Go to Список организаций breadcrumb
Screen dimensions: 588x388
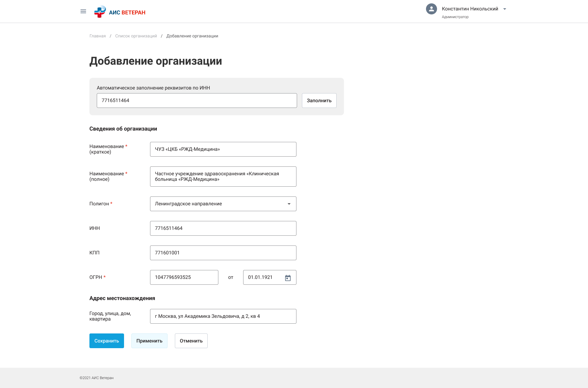(x=136, y=36)
